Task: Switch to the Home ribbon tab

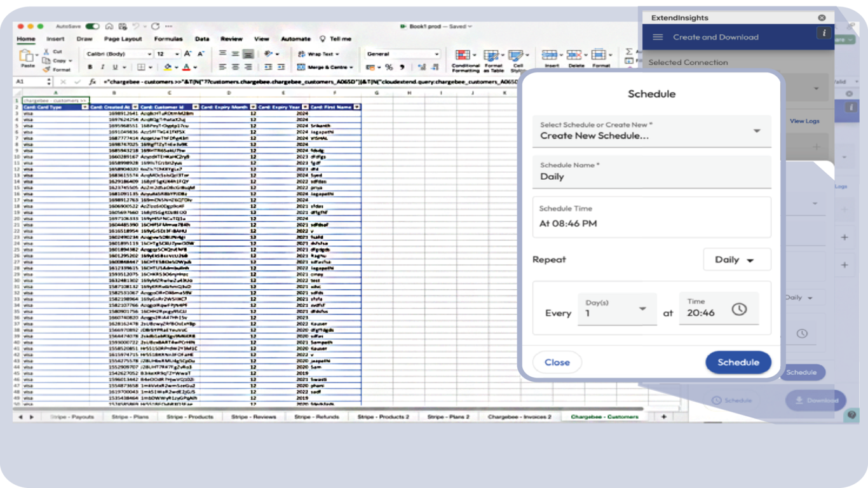Action: 26,39
